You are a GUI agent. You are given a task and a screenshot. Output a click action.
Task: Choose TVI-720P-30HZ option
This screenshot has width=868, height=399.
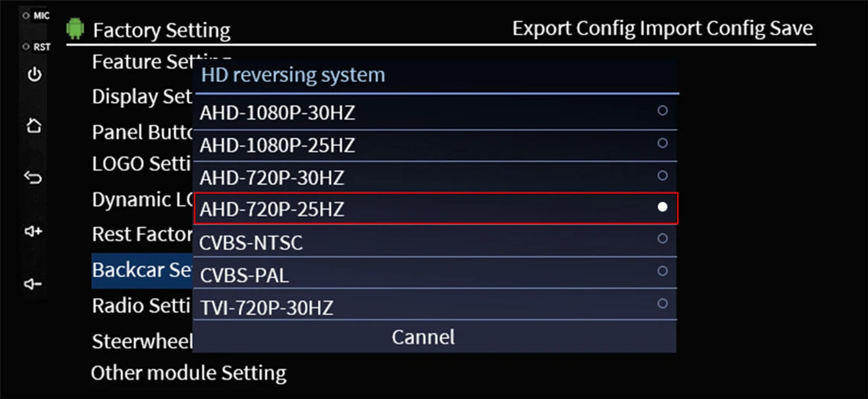tap(436, 305)
